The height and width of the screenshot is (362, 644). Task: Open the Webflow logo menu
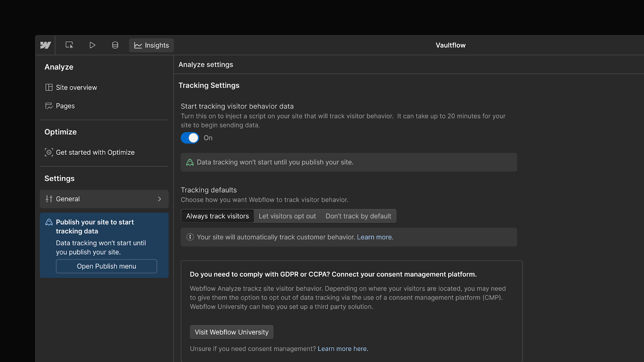(x=45, y=45)
